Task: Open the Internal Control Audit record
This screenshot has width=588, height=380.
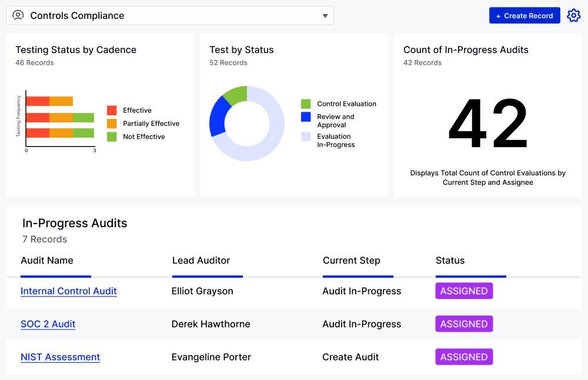Action: [x=68, y=291]
